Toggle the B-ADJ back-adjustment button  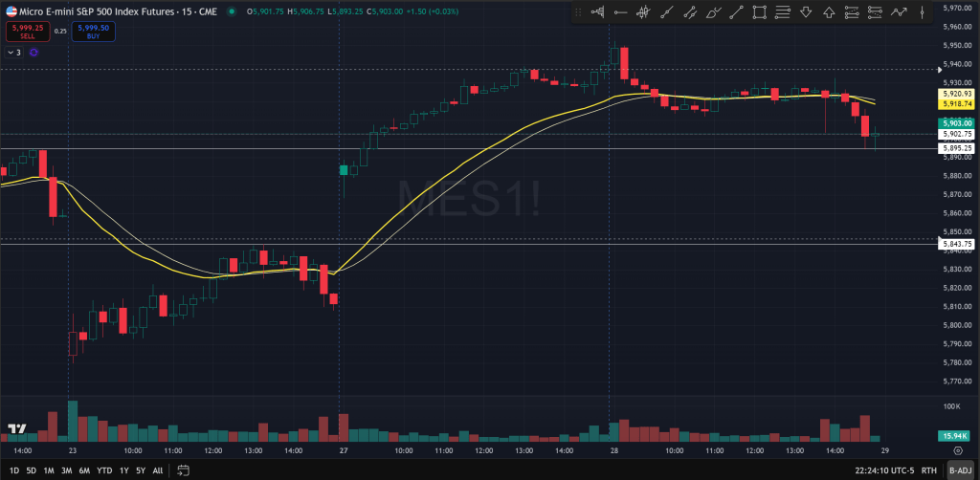(959, 470)
